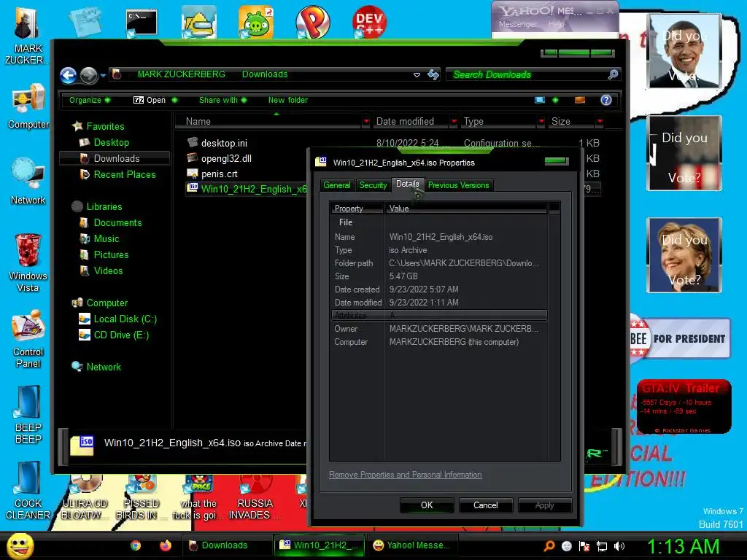Open the Videos library
Viewport: 747px width, 560px height.
click(108, 271)
